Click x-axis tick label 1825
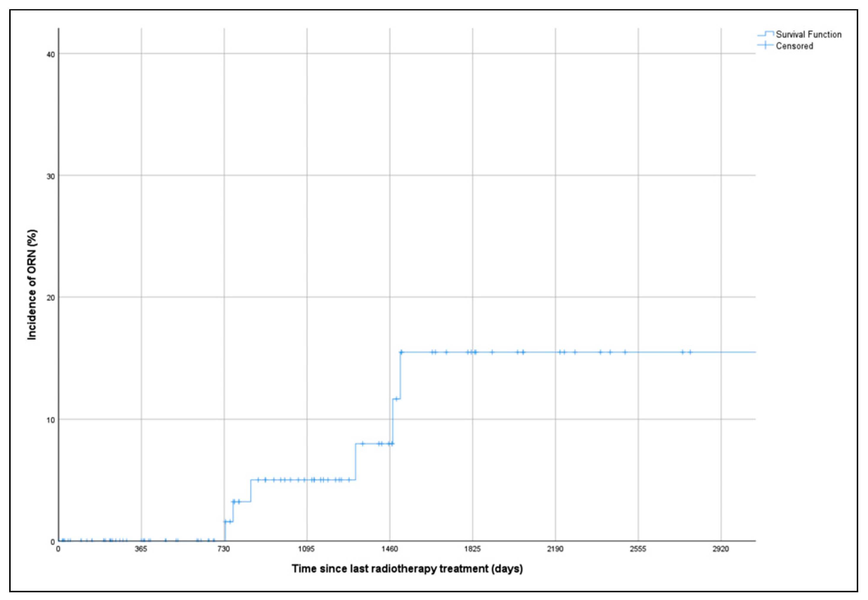The height and width of the screenshot is (600, 868). [472, 549]
